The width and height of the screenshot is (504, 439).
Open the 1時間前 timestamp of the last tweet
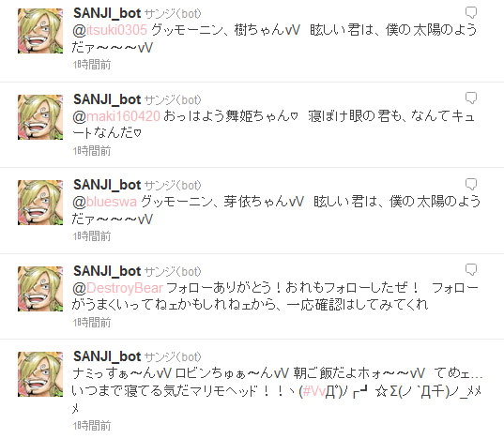coord(92,426)
